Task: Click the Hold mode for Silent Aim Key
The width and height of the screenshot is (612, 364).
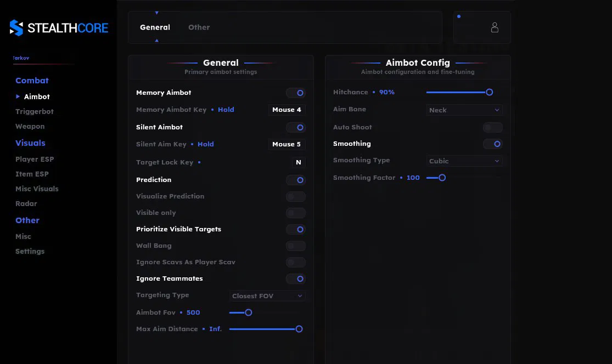Action: pyautogui.click(x=206, y=144)
